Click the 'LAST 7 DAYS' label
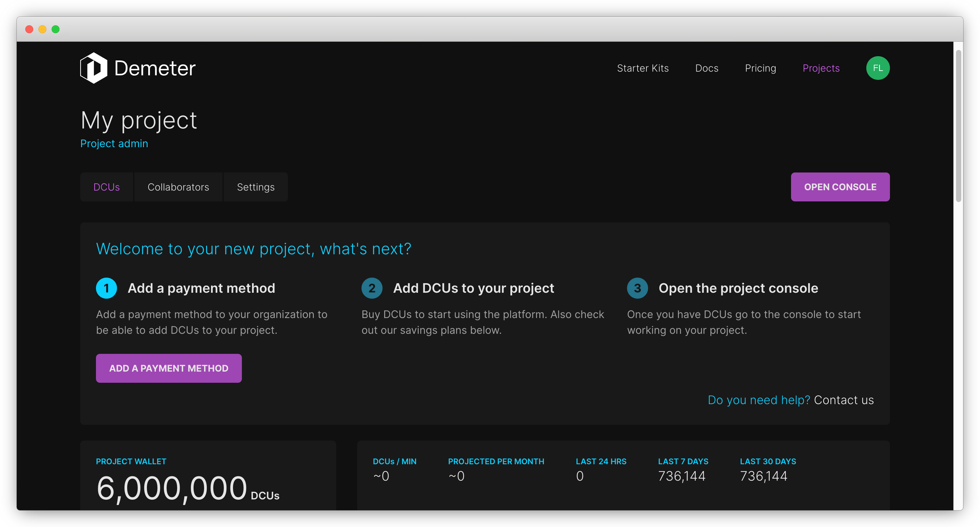 click(x=683, y=461)
